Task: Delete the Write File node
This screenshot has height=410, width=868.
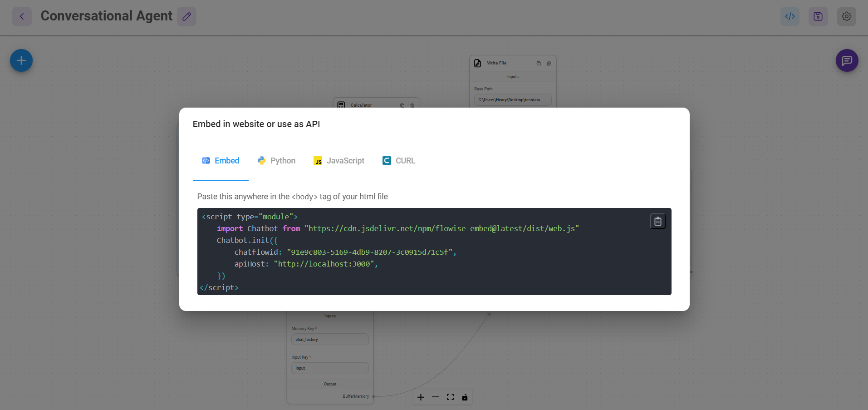Action: (549, 64)
